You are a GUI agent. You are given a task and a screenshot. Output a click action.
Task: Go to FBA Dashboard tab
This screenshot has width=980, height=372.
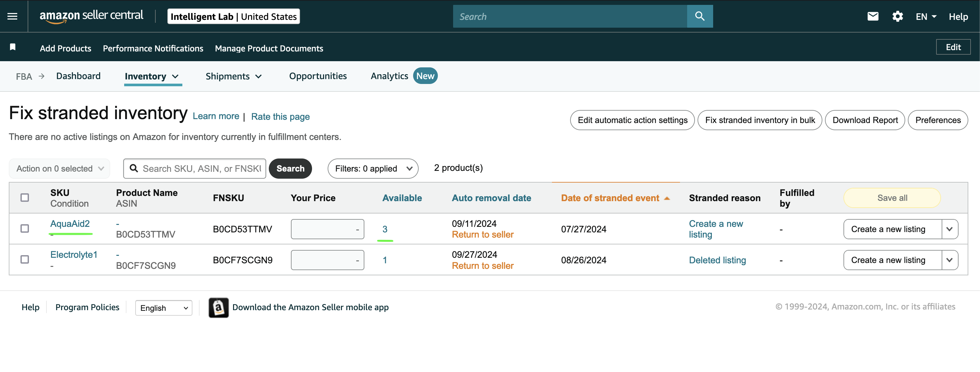(x=78, y=76)
